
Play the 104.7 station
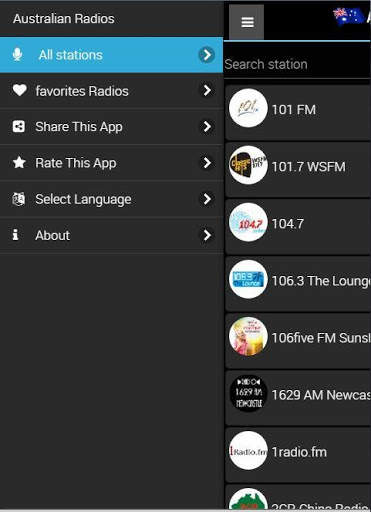[298, 226]
